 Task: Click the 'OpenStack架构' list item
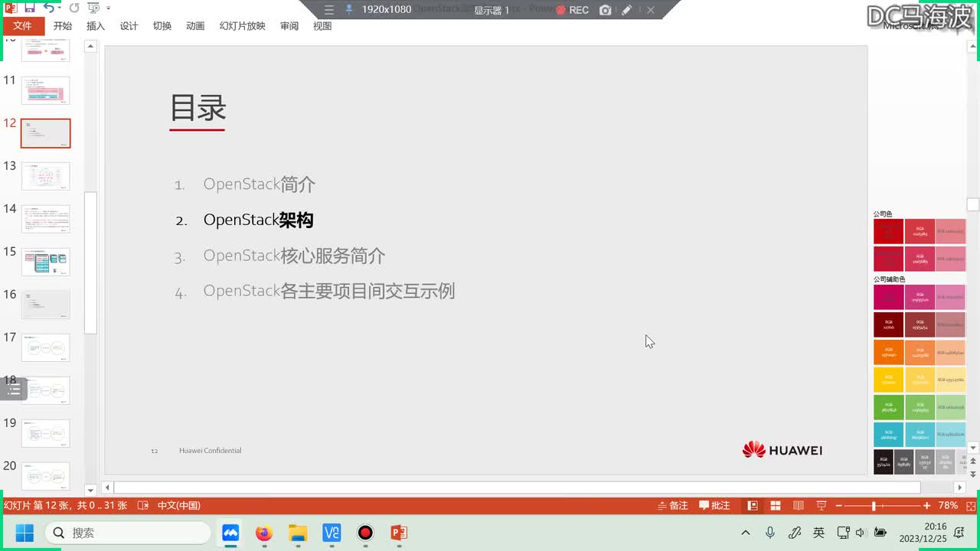point(258,220)
